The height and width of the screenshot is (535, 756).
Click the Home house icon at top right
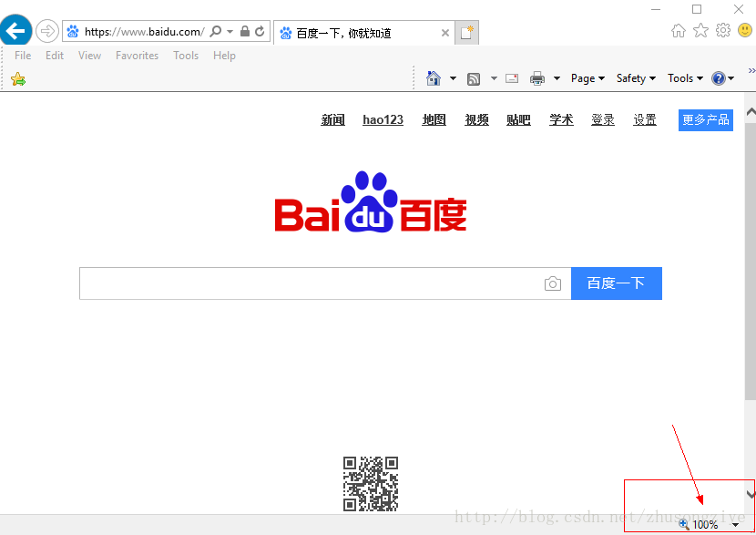tap(679, 31)
